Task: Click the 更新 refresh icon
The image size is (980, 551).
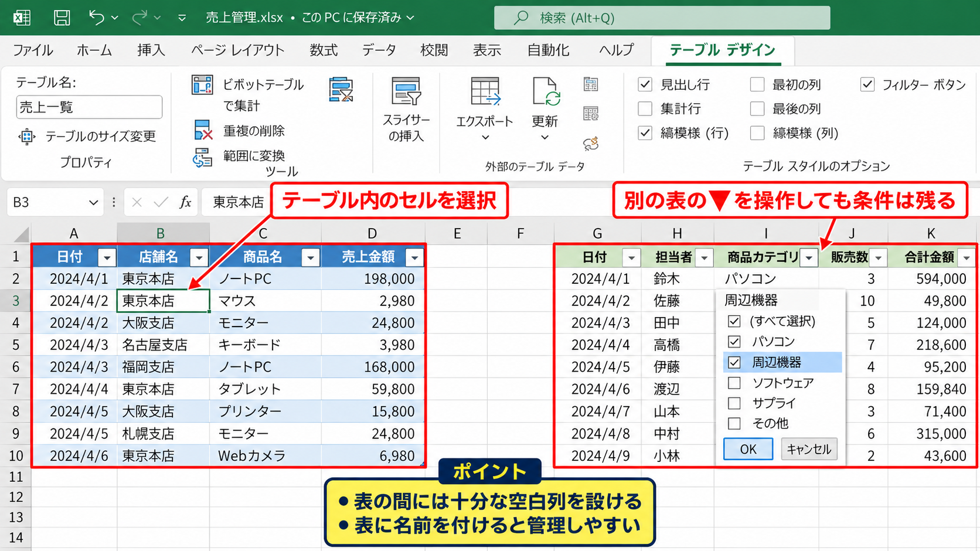Action: pyautogui.click(x=546, y=91)
